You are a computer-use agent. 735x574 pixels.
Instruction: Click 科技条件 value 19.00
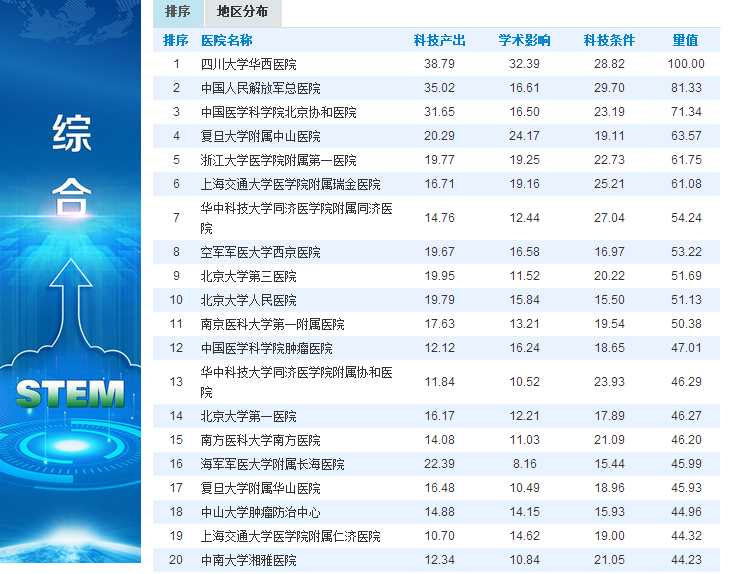click(x=609, y=536)
